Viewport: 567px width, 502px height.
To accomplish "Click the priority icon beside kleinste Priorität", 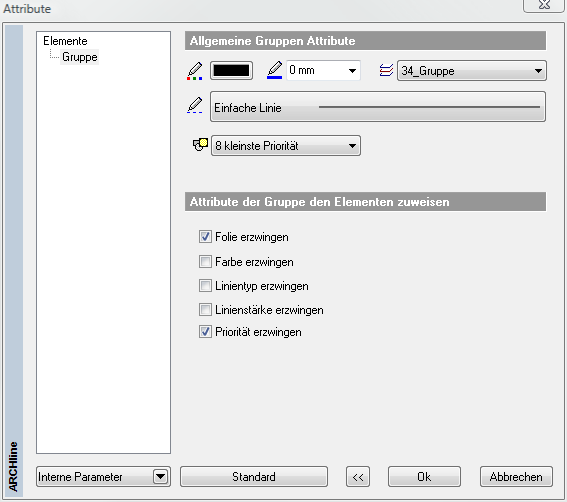I will coord(200,145).
